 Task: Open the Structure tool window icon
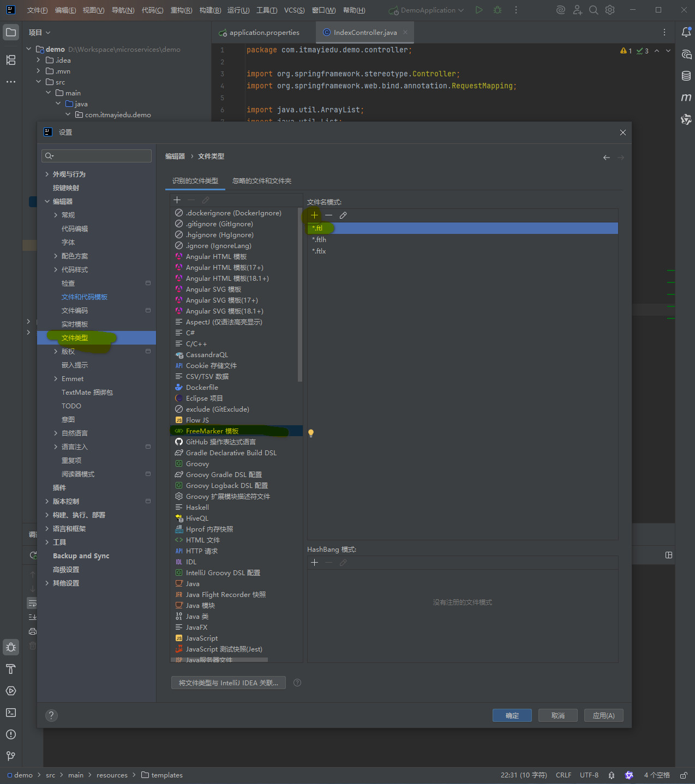pos(11,60)
